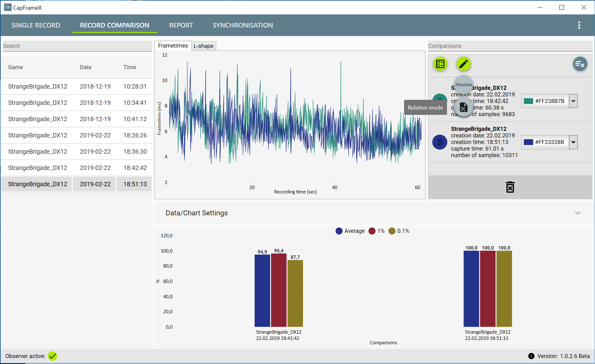Close the CapFrameX window
The width and height of the screenshot is (595, 364).
tap(584, 8)
